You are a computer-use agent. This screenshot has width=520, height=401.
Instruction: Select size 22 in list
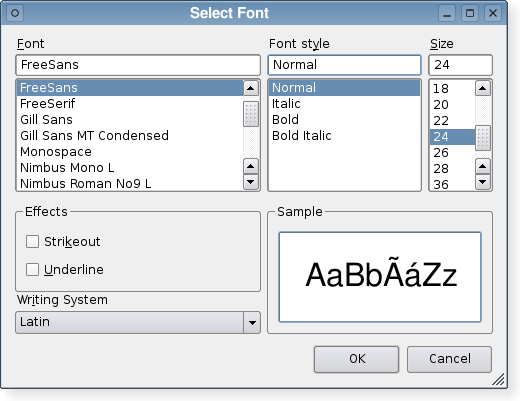452,120
